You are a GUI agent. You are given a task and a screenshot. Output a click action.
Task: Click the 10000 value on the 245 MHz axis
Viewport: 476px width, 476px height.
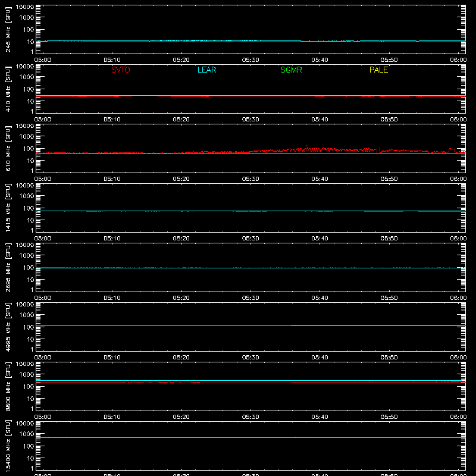point(25,7)
